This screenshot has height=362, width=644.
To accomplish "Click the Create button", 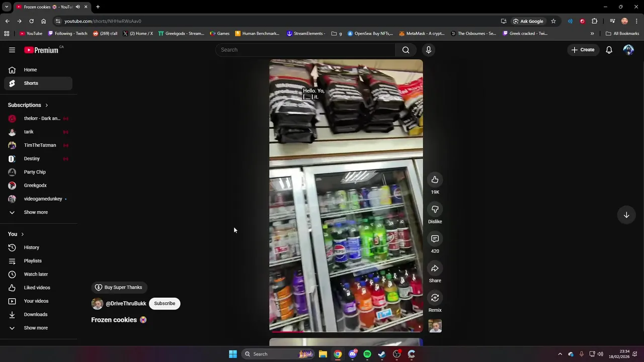I will point(583,50).
